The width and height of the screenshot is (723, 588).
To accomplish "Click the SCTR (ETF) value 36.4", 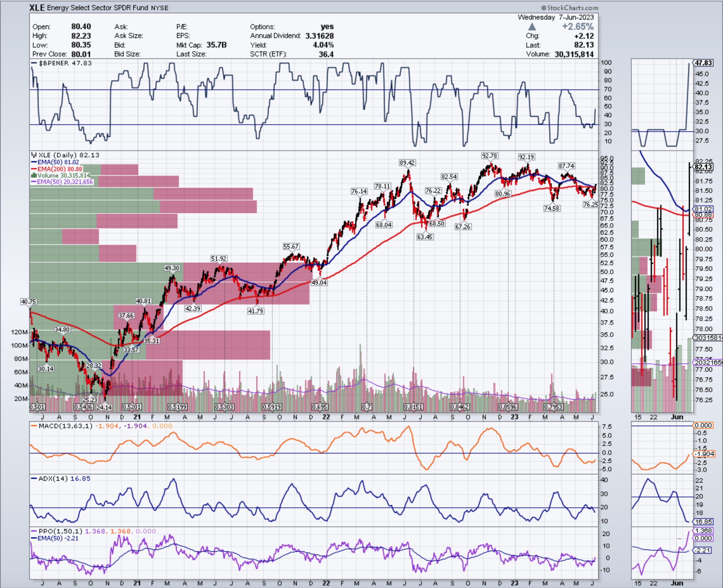I will [x=326, y=54].
